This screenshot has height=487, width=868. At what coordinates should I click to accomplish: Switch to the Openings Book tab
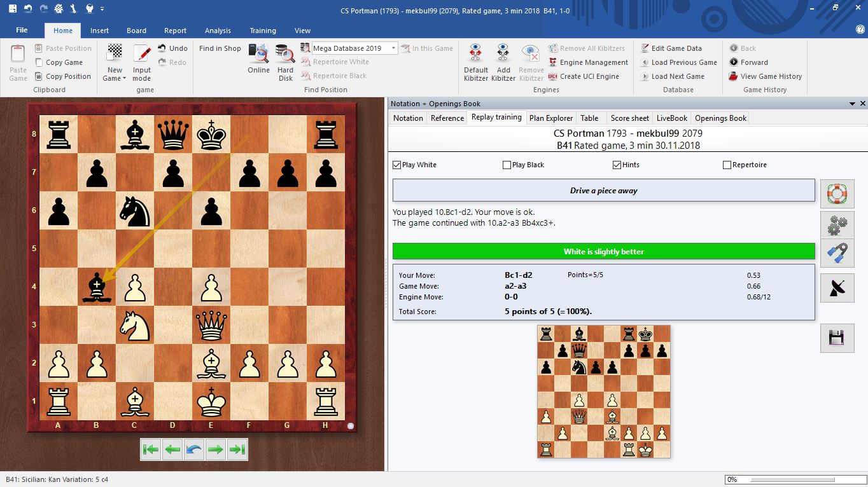[720, 118]
